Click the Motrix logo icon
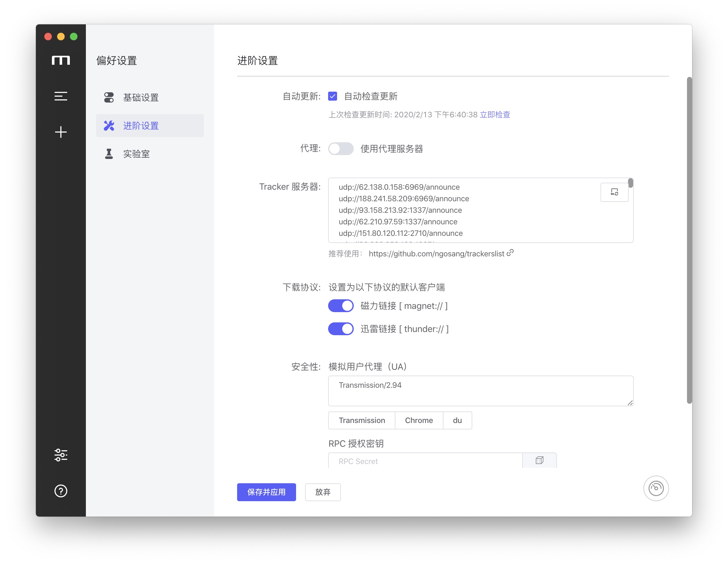 point(61,60)
